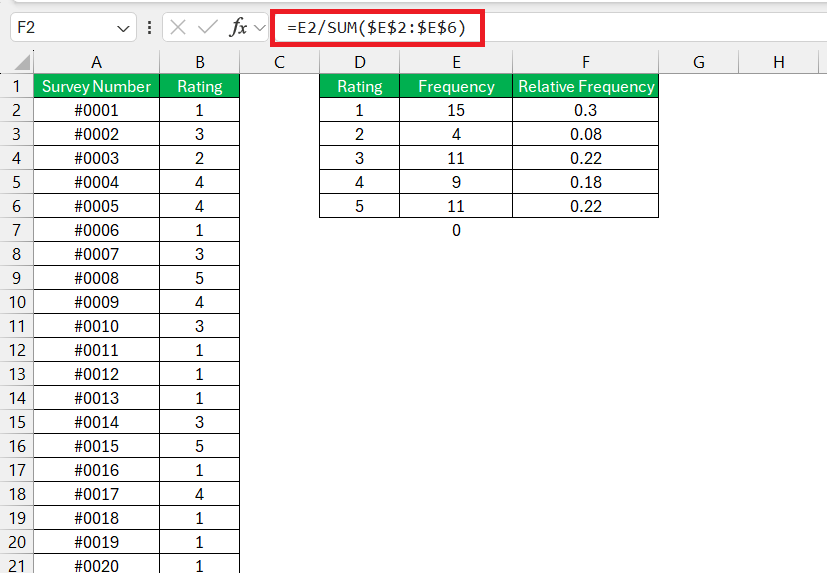Open the Name Box dropdown arrow
The height and width of the screenshot is (573, 827).
point(123,28)
